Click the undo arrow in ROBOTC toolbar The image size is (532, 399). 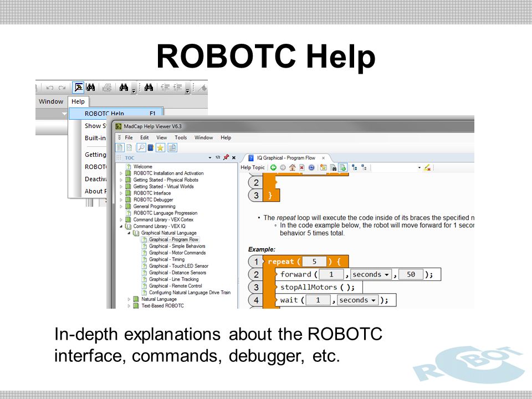coord(49,88)
